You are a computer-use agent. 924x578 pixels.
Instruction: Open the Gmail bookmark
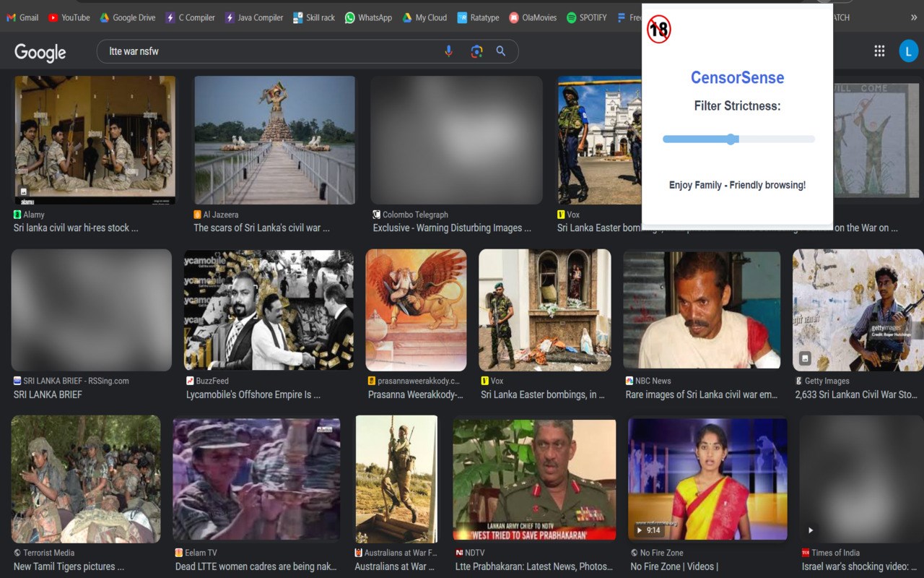(22, 17)
